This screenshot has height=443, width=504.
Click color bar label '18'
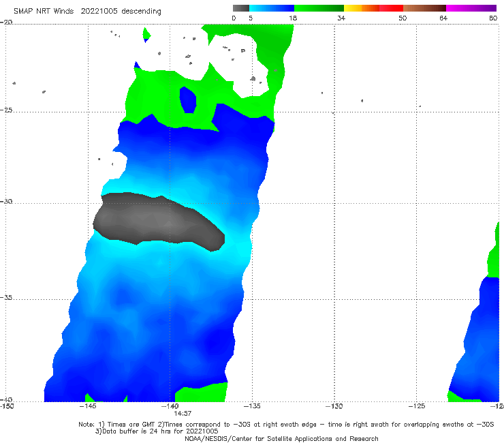(x=293, y=18)
